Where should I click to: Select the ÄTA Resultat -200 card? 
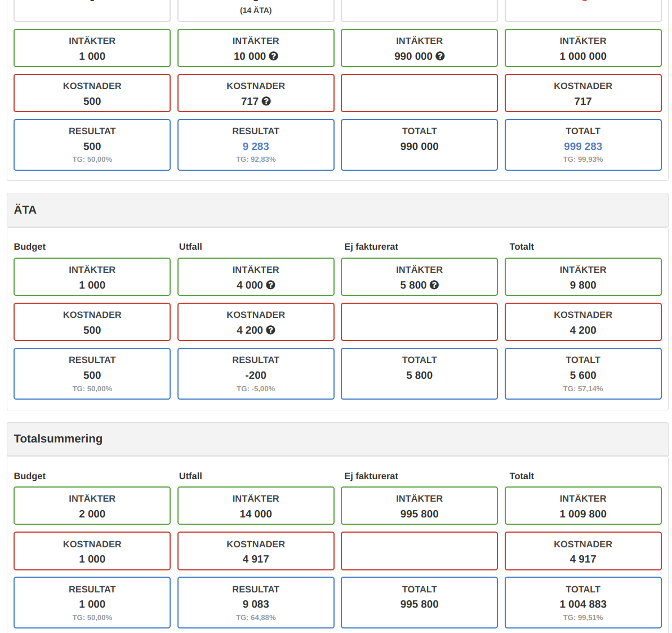click(256, 374)
